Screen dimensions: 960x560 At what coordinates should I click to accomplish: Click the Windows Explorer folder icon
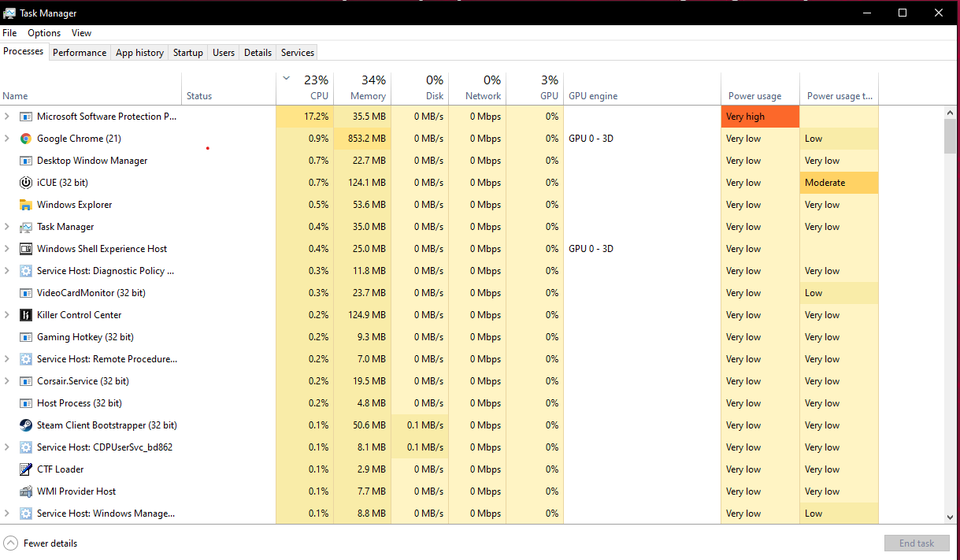[24, 205]
